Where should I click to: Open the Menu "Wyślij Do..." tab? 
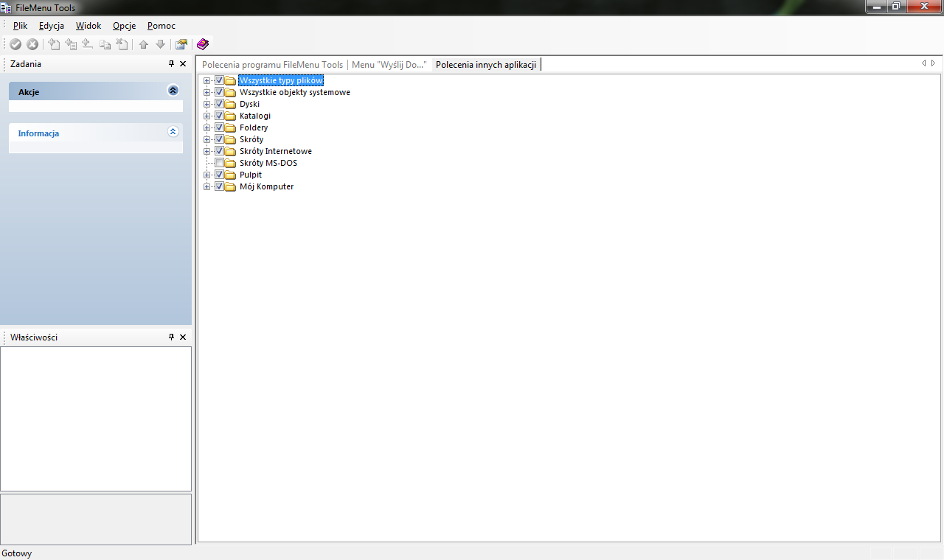pyautogui.click(x=389, y=65)
